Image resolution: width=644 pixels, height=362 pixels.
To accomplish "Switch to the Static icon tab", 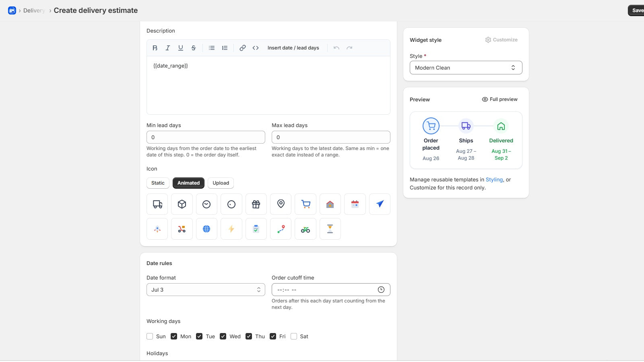I will [158, 183].
